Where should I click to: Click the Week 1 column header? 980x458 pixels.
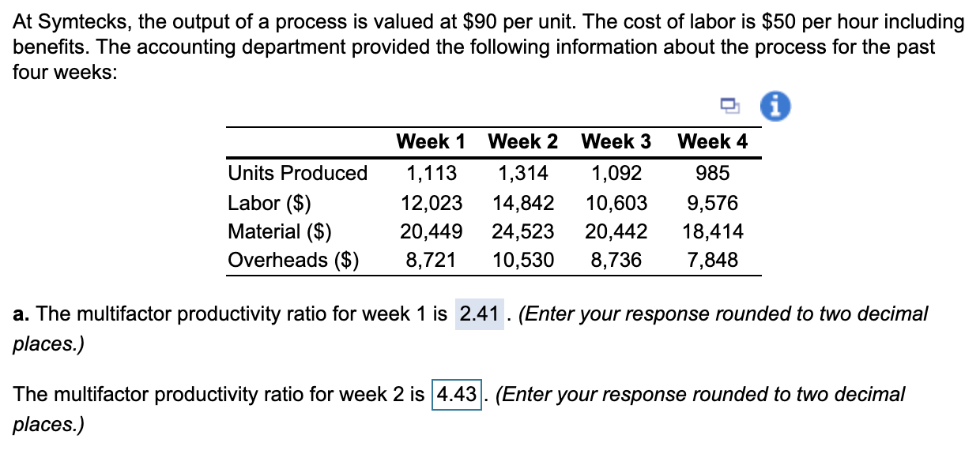tap(430, 141)
